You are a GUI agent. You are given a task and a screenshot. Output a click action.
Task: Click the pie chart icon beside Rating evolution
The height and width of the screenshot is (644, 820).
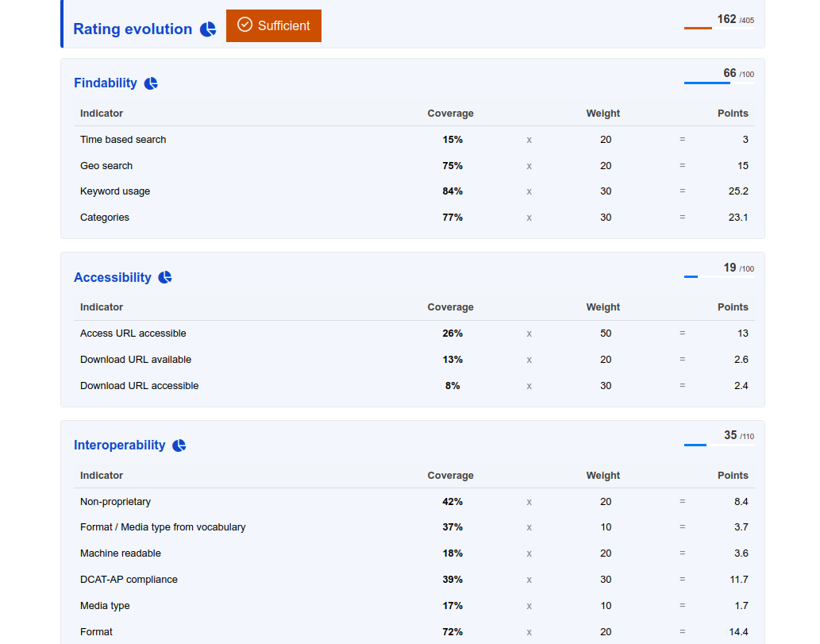coord(208,29)
